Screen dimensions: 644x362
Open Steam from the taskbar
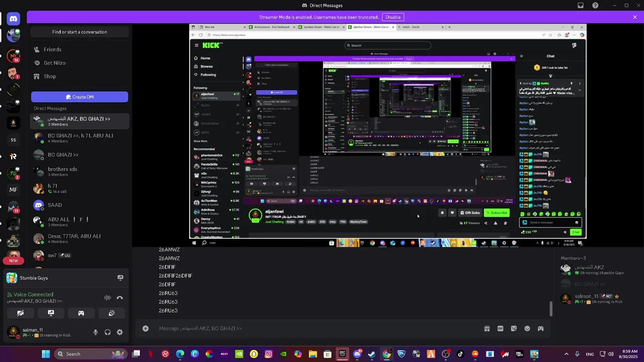tap(372, 354)
